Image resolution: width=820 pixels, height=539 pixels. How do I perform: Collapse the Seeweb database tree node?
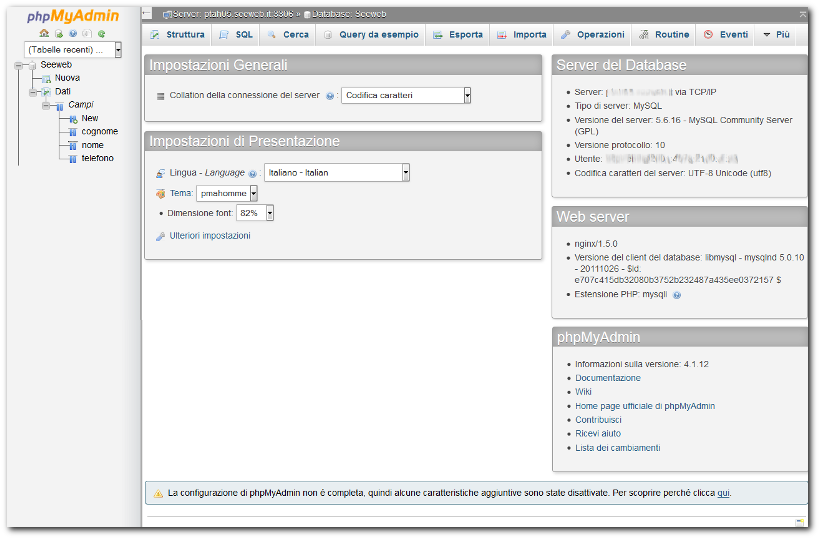(x=19, y=65)
